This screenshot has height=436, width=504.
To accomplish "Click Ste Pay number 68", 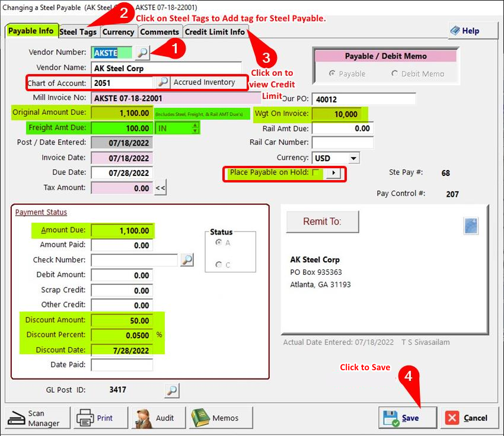I will coord(445,173).
